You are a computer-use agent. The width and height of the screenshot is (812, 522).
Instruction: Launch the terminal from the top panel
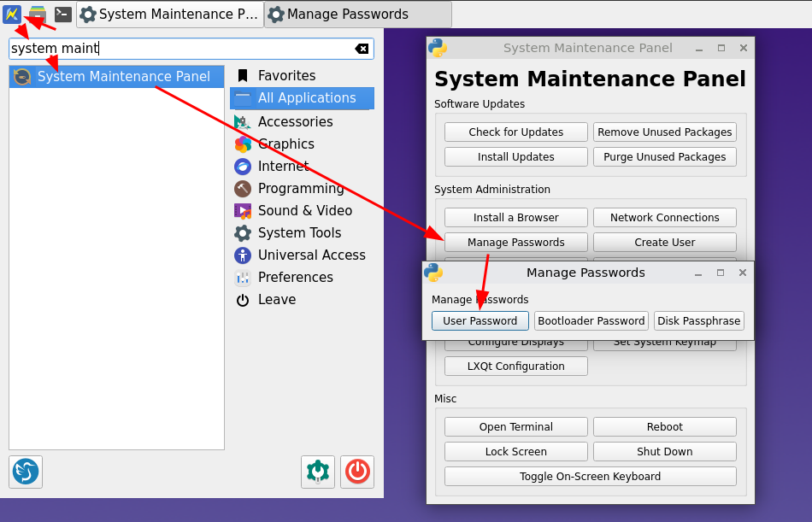coord(63,14)
